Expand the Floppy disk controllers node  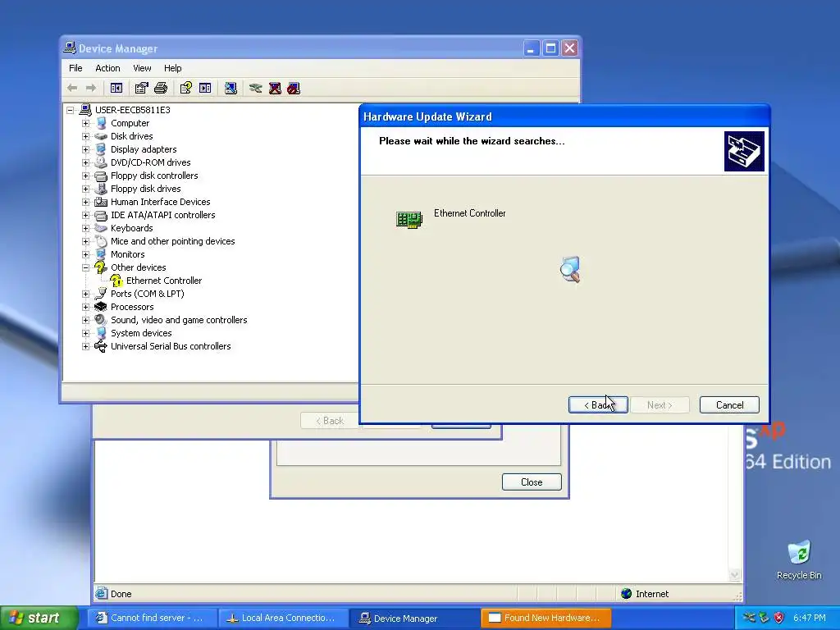[x=85, y=176]
